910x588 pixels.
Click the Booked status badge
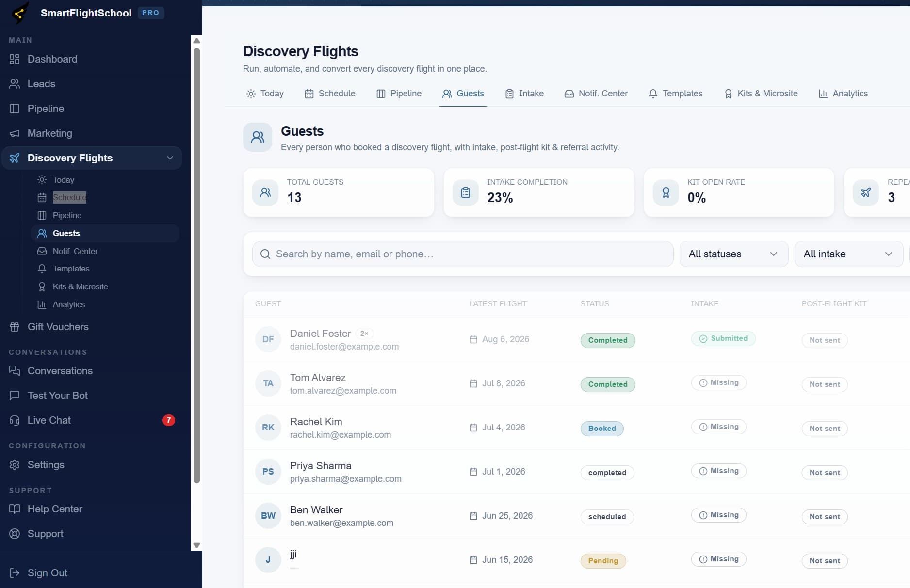tap(602, 429)
